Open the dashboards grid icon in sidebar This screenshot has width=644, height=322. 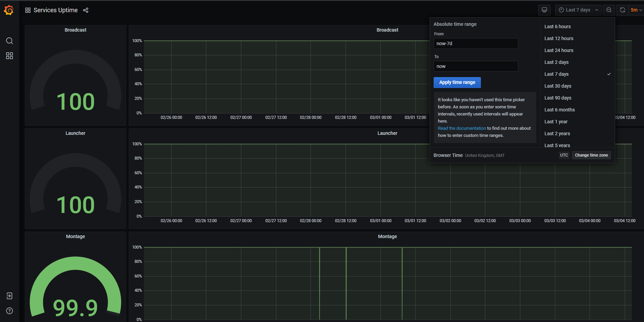point(10,56)
